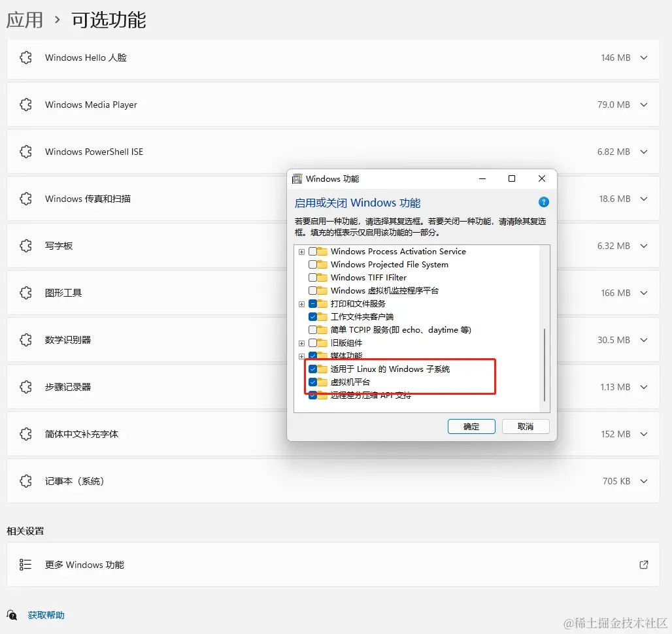672x634 pixels.
Task: Minimize the Windows 功能 dialog
Action: coord(482,178)
